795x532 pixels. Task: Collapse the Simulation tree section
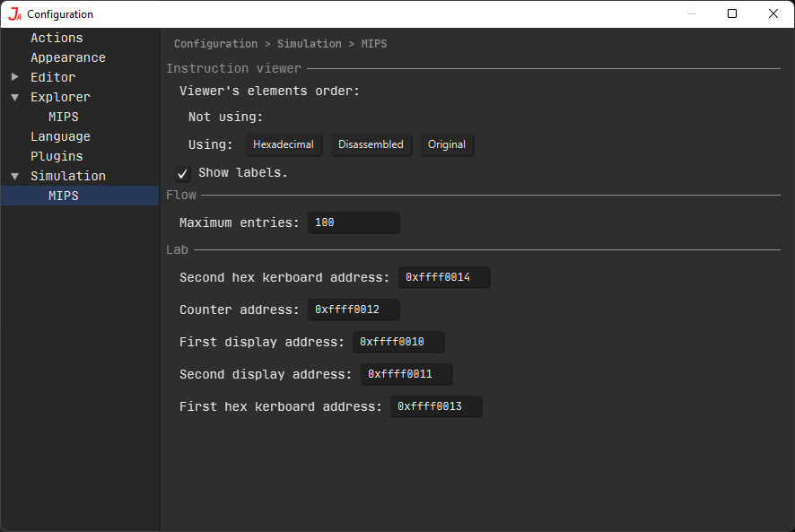pyautogui.click(x=14, y=176)
